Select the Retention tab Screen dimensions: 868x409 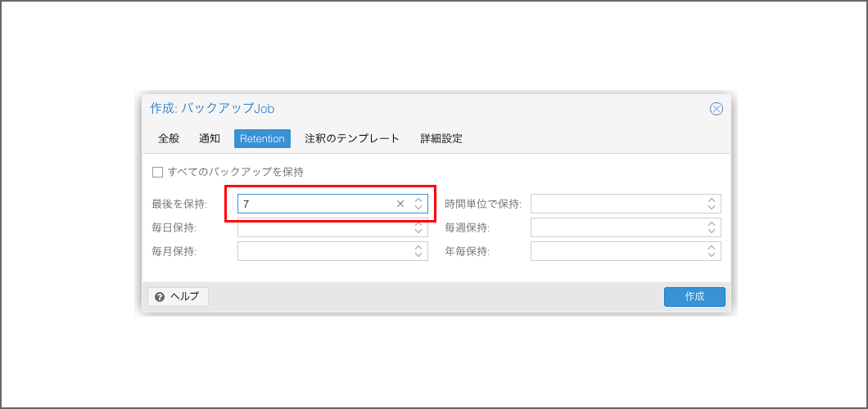262,138
